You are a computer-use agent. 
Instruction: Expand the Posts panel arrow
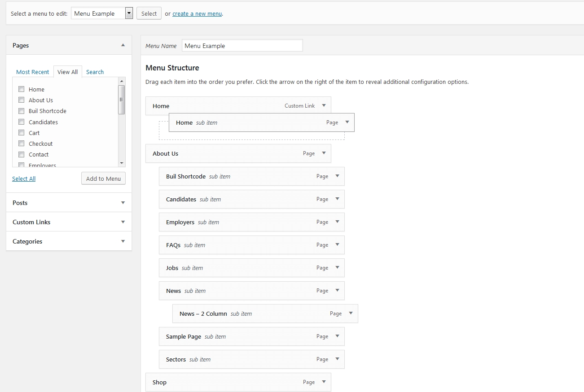click(123, 203)
